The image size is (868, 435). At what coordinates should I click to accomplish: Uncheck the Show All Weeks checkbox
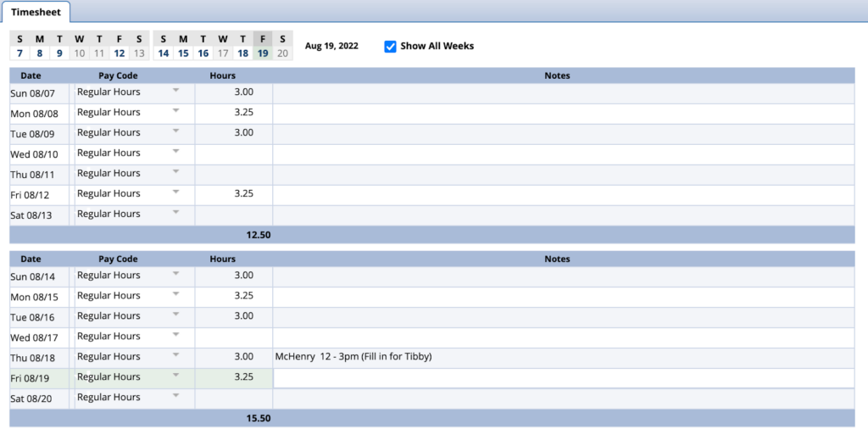click(x=391, y=46)
